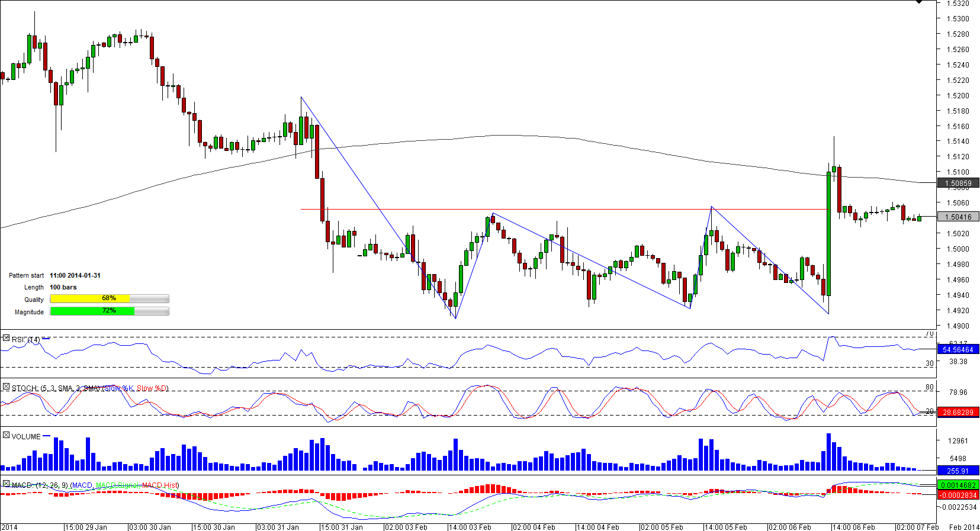This screenshot has height=531, width=980.
Task: Click the volume scale value 12961
Action: [958, 441]
